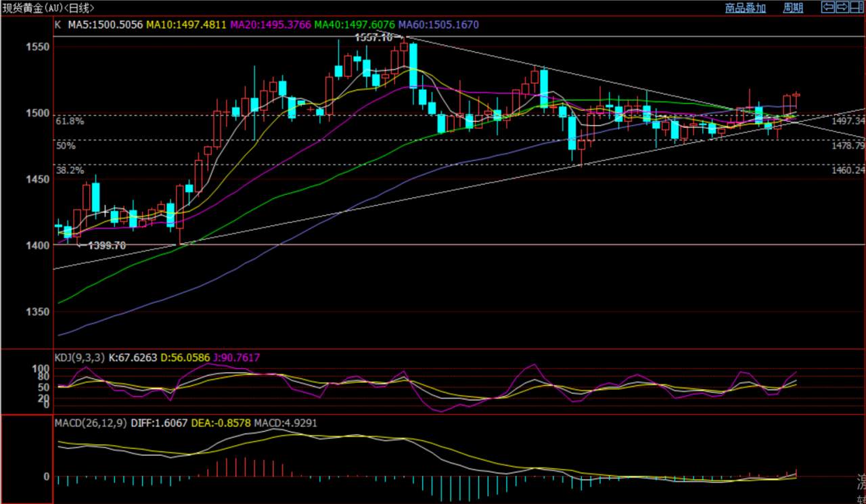Click the 1478.79 price level label

point(848,145)
